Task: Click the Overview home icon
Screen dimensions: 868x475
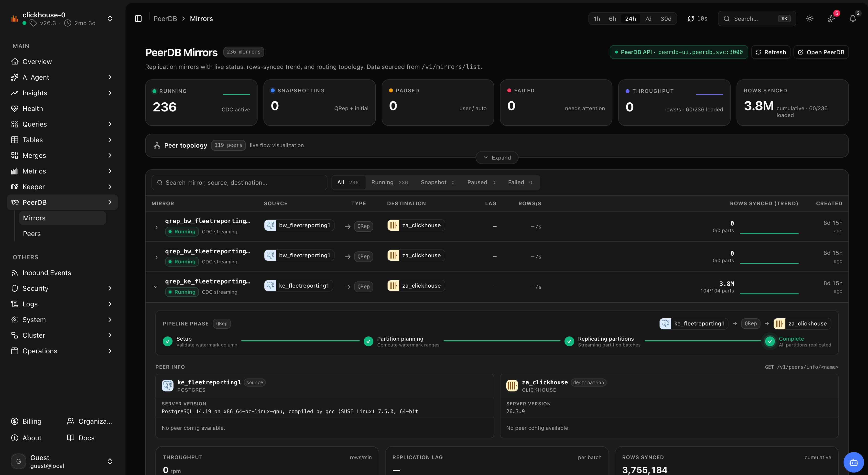Action: tap(14, 61)
